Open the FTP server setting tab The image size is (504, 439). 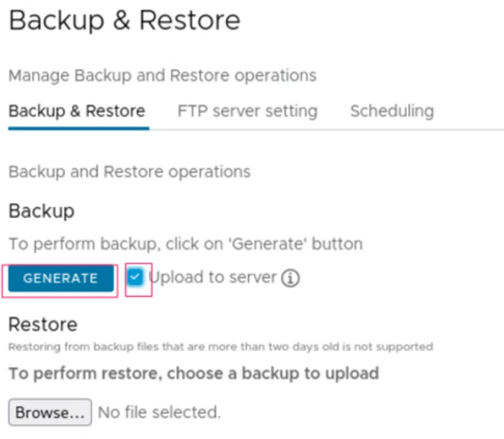247,112
